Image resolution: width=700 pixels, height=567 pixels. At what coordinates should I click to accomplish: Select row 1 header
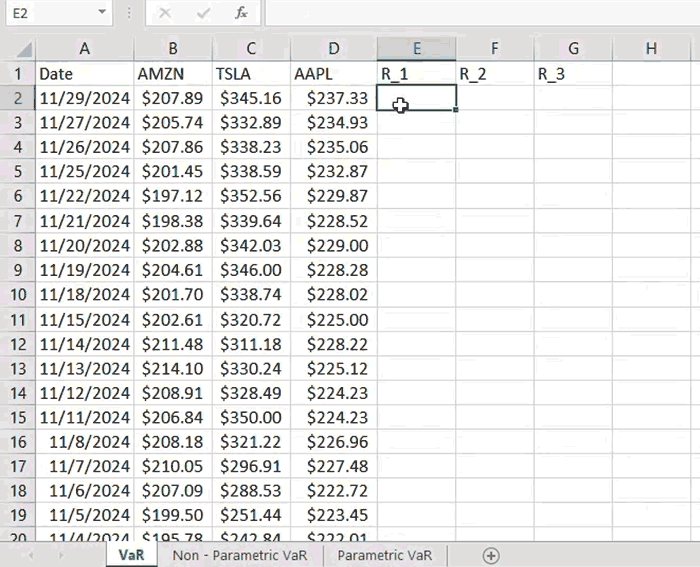[x=18, y=74]
